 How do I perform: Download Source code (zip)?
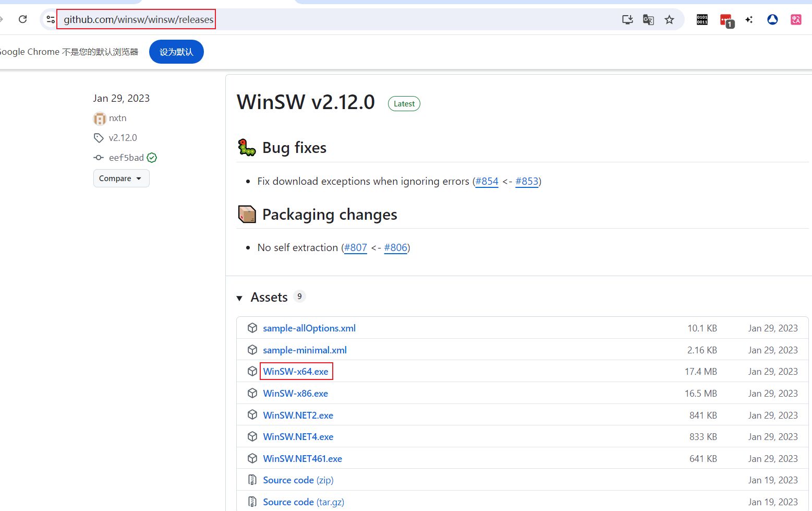pos(298,480)
